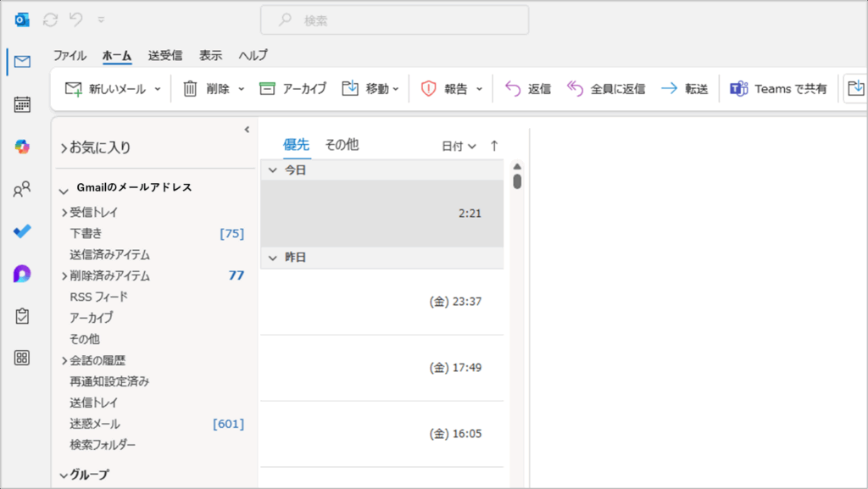This screenshot has width=868, height=489.
Task: Open the date (日付) sort dropdown
Action: [x=459, y=146]
